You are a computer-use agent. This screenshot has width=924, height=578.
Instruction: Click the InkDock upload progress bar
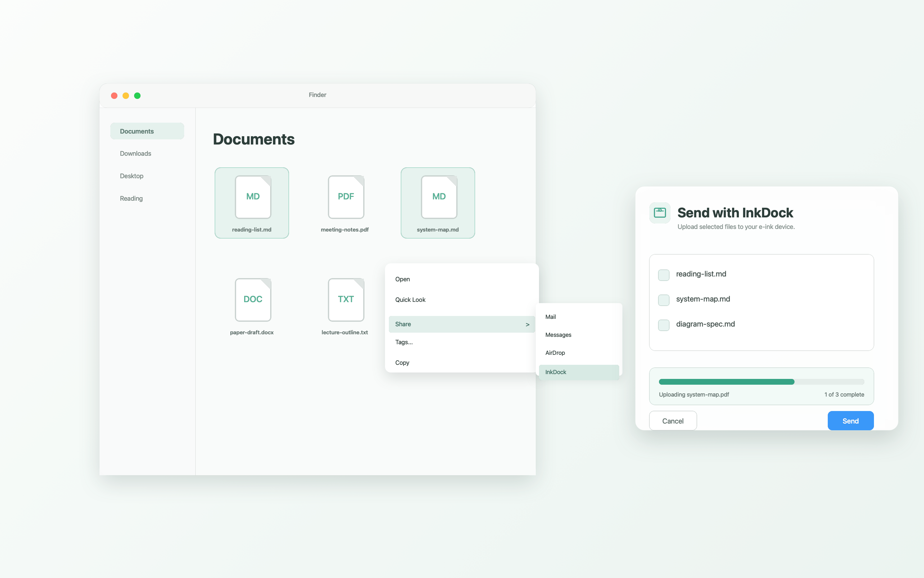761,382
